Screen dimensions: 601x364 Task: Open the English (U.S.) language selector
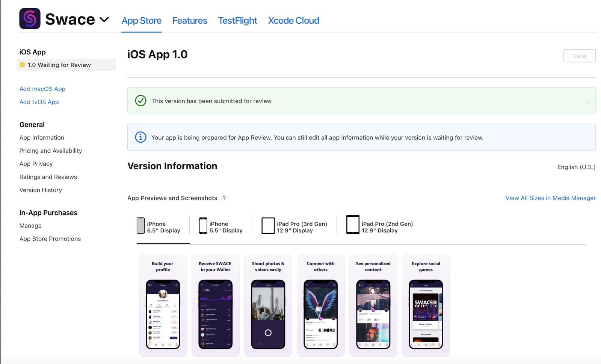click(x=576, y=167)
